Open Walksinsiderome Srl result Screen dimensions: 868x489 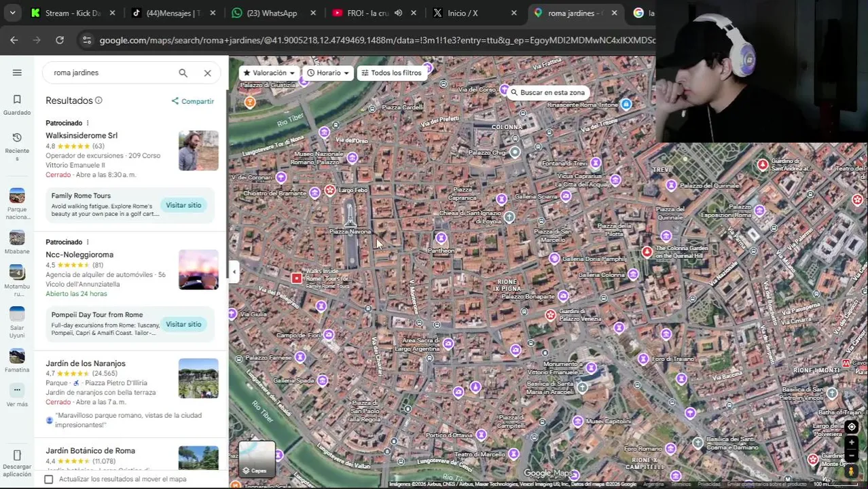pyautogui.click(x=82, y=136)
